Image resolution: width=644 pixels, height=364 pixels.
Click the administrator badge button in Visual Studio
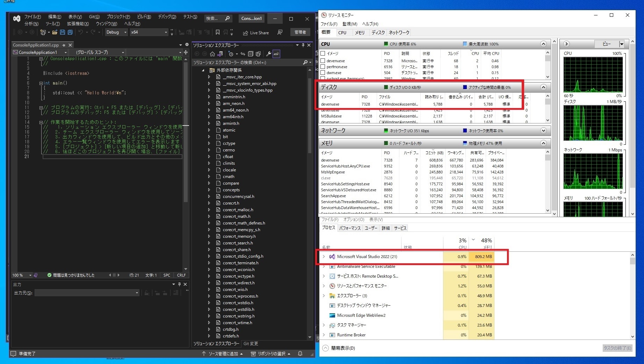pyautogui.click(x=300, y=32)
